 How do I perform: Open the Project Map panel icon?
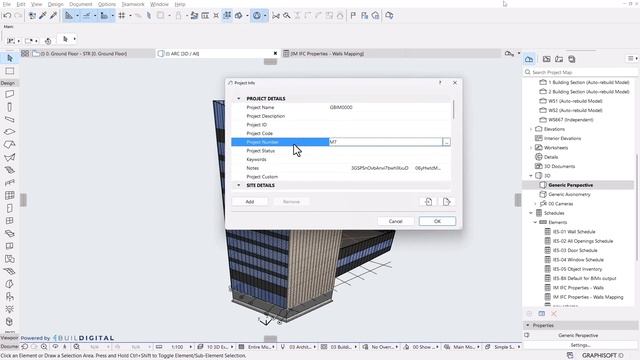529,59
